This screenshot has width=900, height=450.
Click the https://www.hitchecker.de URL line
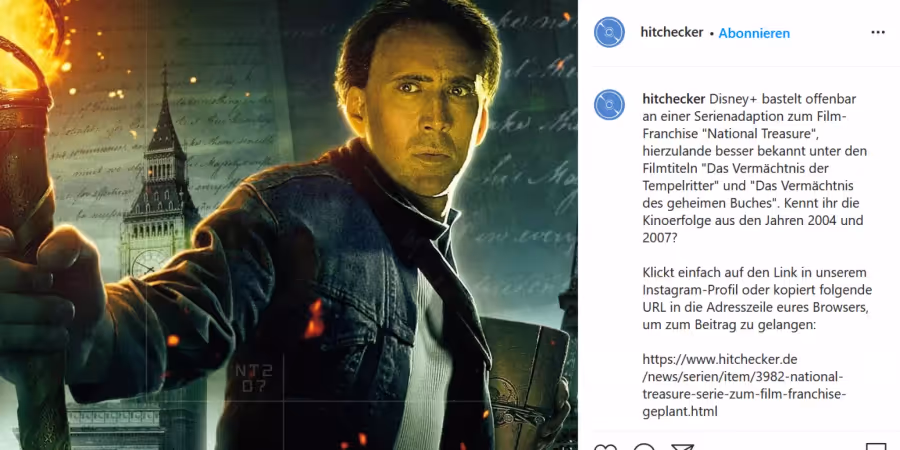(x=720, y=360)
